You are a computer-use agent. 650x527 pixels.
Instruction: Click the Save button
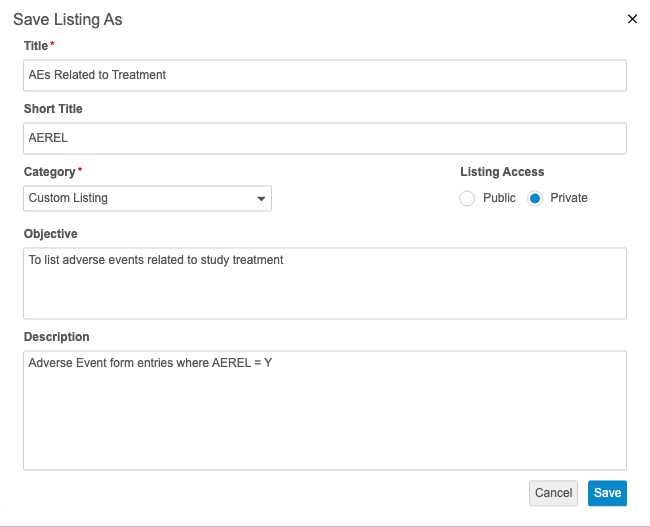point(607,493)
